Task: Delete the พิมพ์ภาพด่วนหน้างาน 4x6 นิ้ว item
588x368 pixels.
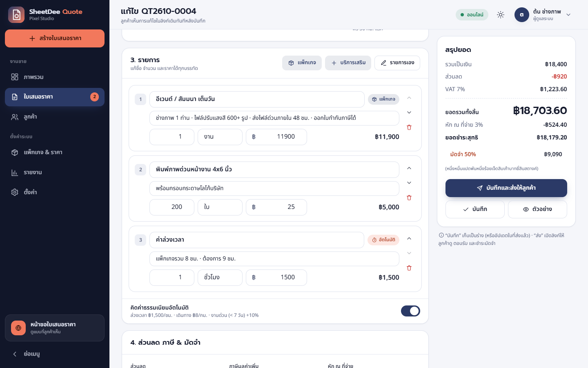Action: [409, 197]
